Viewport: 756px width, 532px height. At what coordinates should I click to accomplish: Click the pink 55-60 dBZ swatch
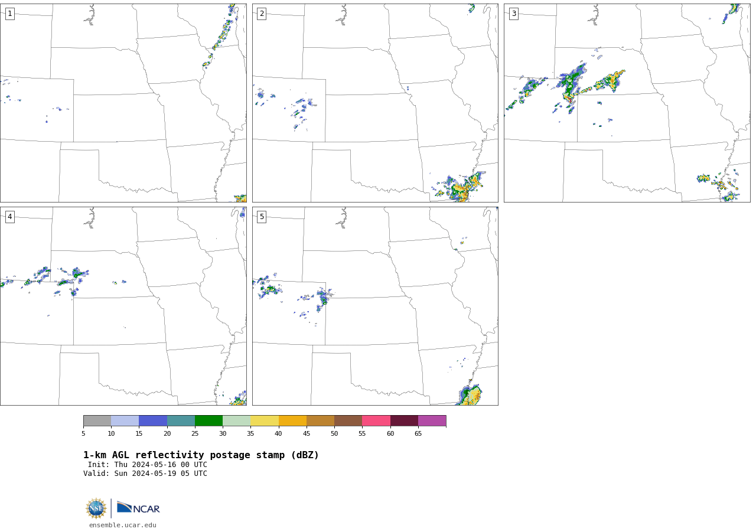(376, 421)
